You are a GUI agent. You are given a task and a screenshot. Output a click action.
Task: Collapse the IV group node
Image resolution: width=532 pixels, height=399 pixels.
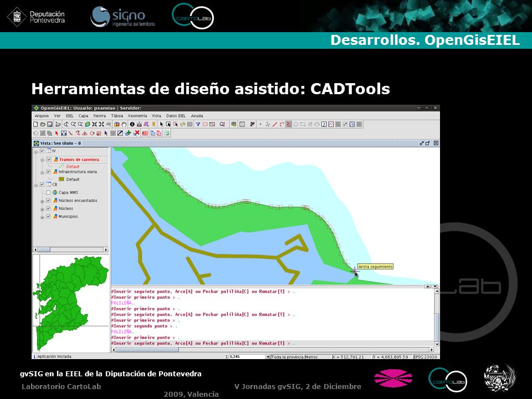[35, 152]
